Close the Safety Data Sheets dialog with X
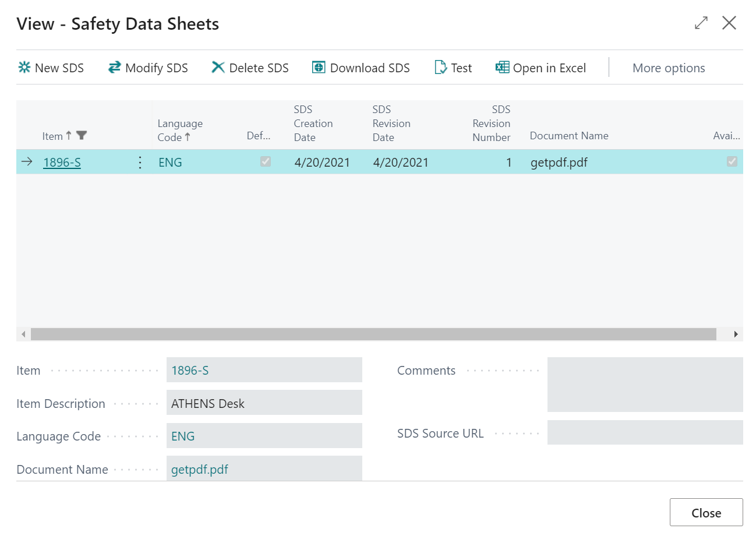The width and height of the screenshot is (756, 539). point(729,23)
